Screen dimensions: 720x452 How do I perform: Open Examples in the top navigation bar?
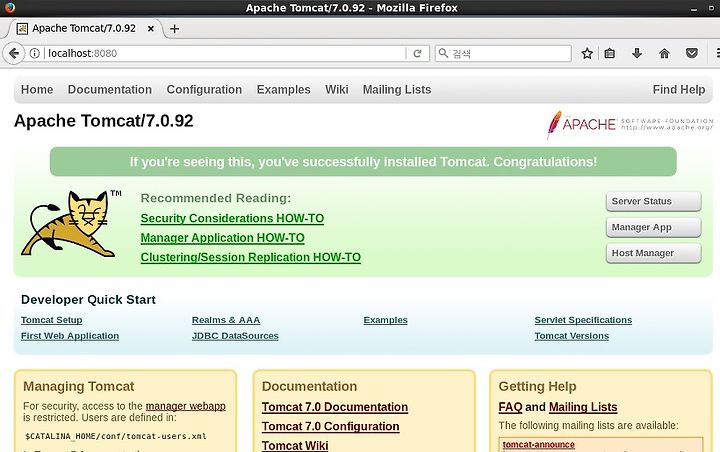tap(283, 90)
